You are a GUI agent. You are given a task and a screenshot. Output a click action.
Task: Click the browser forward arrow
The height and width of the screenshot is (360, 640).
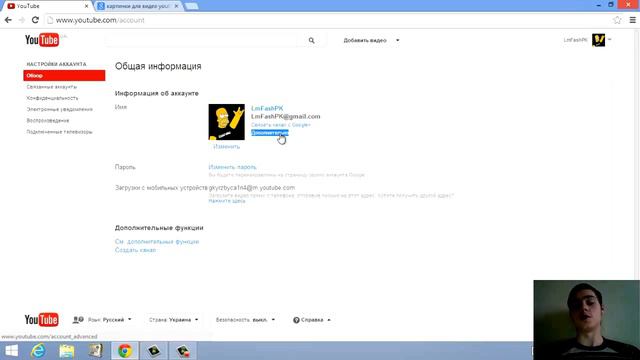click(x=22, y=20)
